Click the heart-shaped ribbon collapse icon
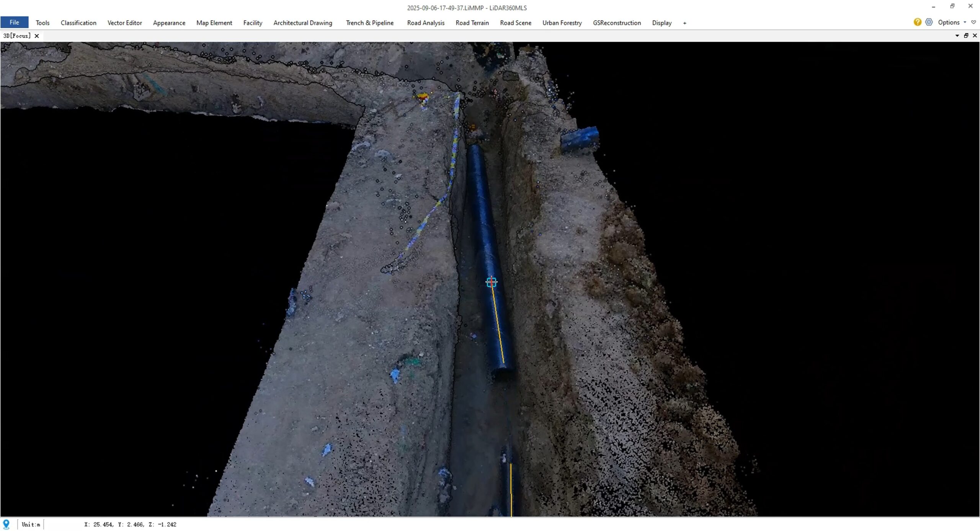This screenshot has height=531, width=980. coord(973,23)
